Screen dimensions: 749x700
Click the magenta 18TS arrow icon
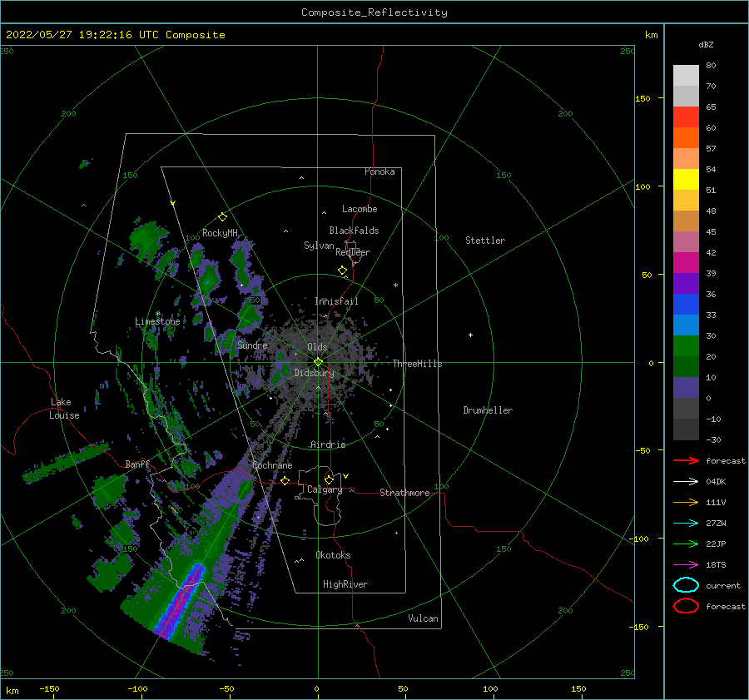coord(686,565)
